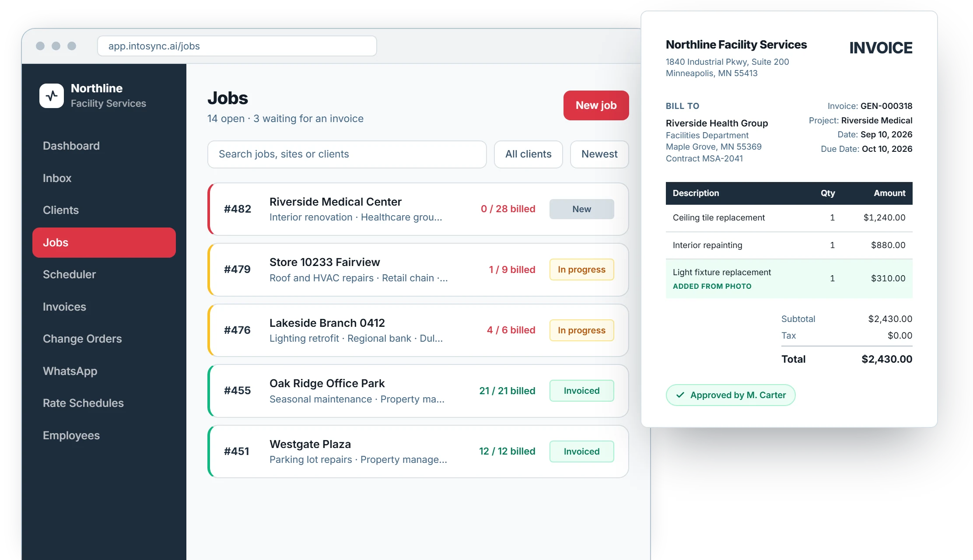Click the New status badge on job #482

pos(581,209)
